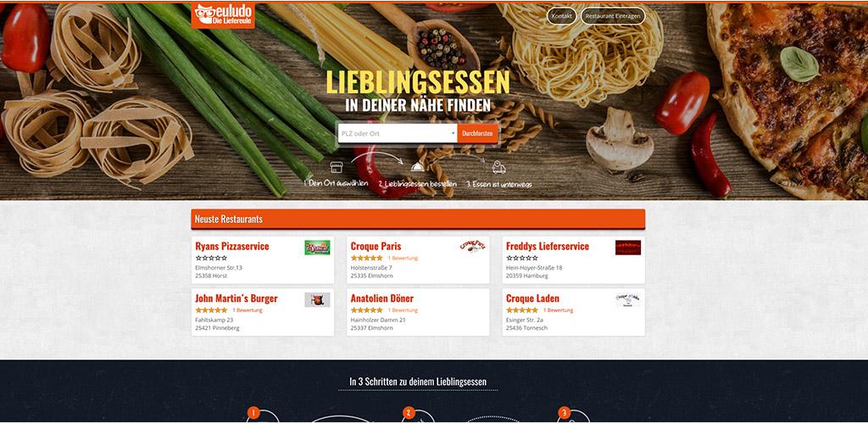Open John Martin's Burger logo image

tap(317, 299)
